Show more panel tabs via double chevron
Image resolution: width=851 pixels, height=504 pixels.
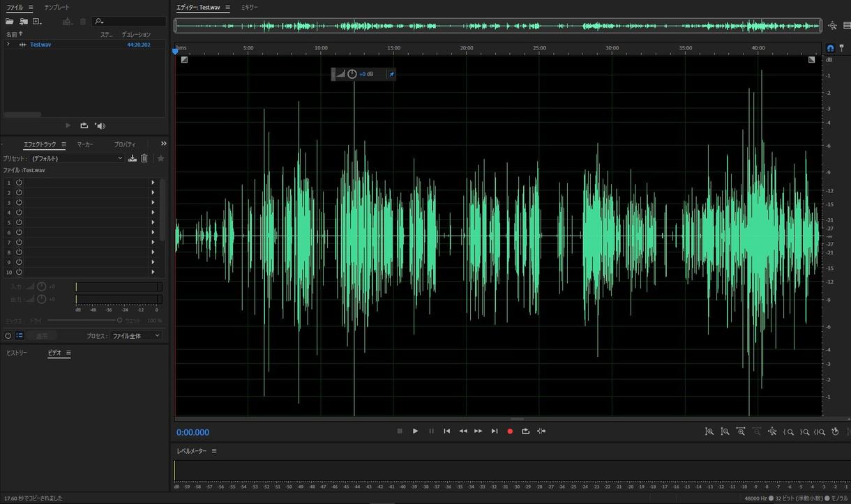pyautogui.click(x=163, y=144)
